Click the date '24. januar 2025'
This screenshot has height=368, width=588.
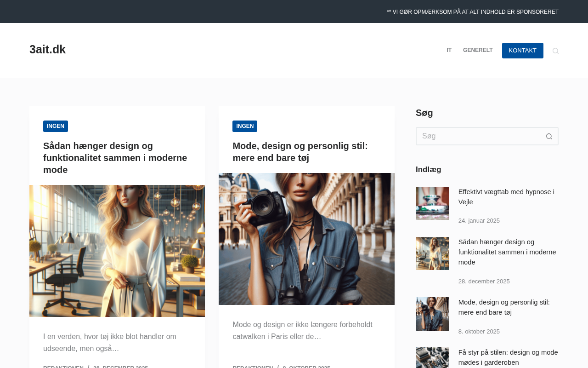[479, 221]
